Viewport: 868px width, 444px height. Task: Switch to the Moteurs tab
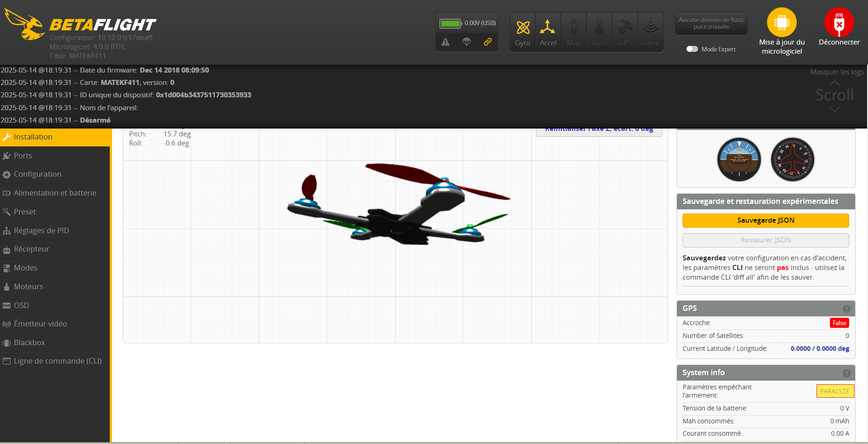coord(28,287)
